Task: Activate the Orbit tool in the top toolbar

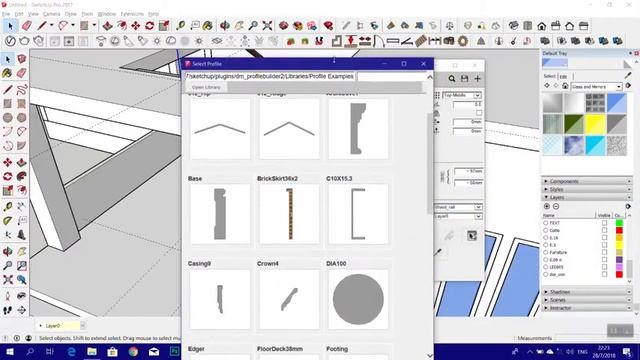Action: pos(225,26)
